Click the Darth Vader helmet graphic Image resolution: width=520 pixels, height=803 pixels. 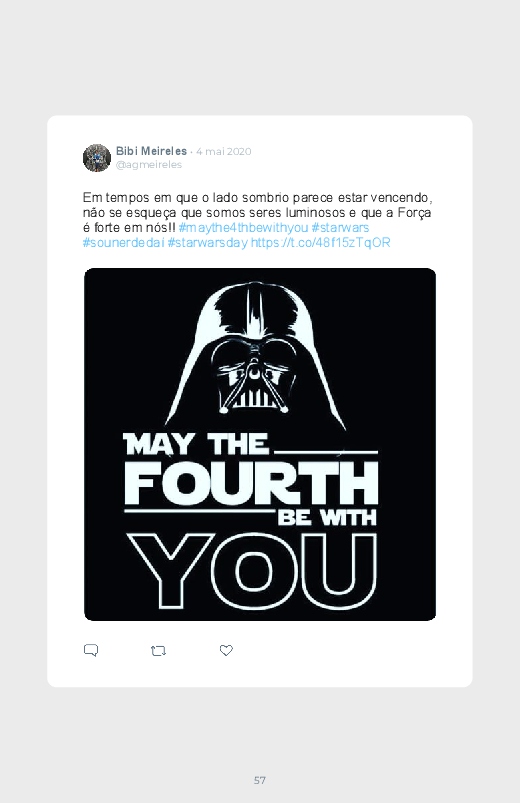(255, 353)
